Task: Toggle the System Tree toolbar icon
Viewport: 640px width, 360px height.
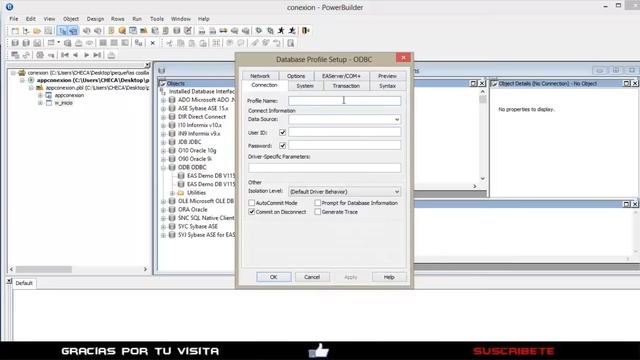Action: (x=62, y=31)
